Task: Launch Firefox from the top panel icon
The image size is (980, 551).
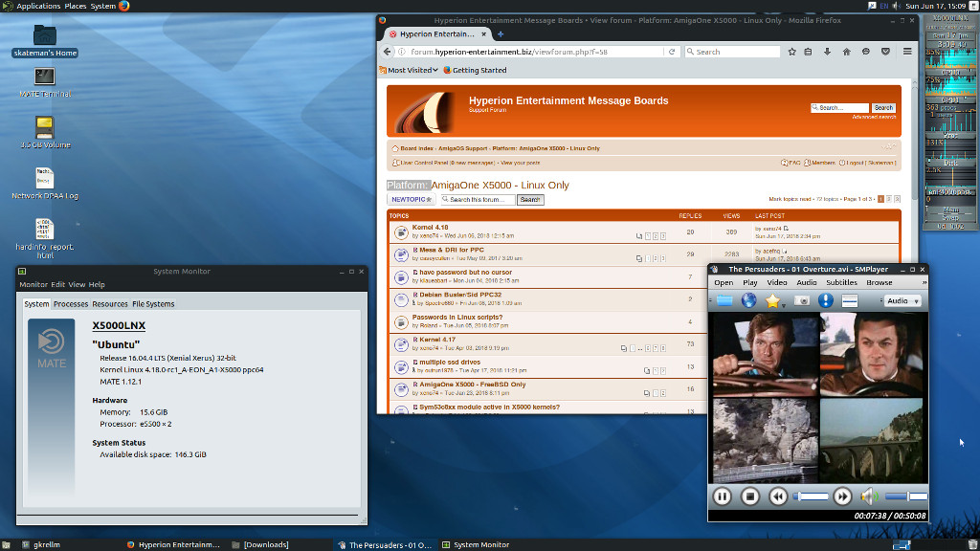Action: [123, 7]
